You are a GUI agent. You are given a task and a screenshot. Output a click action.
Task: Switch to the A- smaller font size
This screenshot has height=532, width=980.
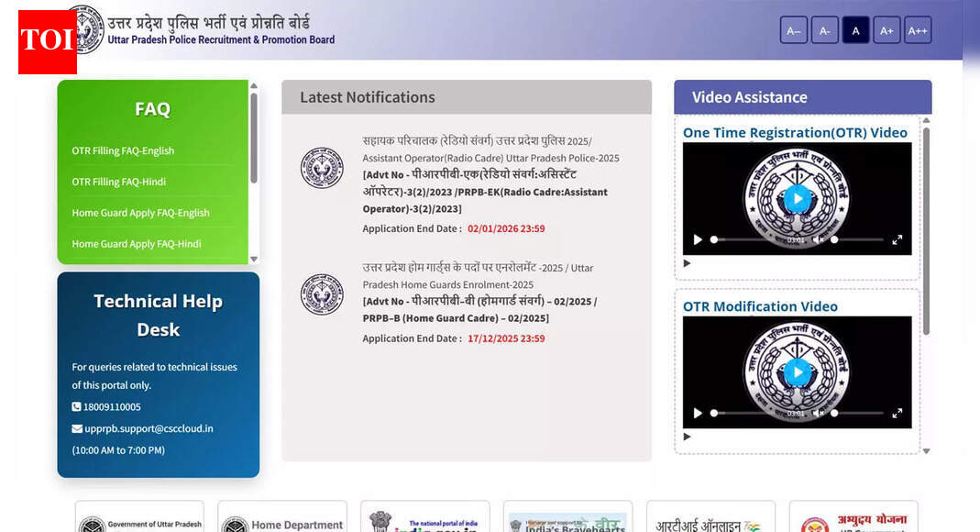click(824, 29)
